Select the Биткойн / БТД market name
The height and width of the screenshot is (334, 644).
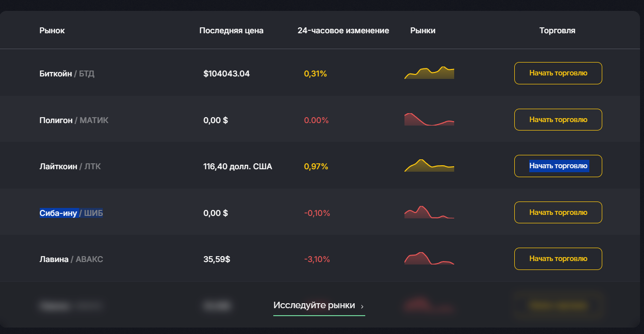[67, 74]
